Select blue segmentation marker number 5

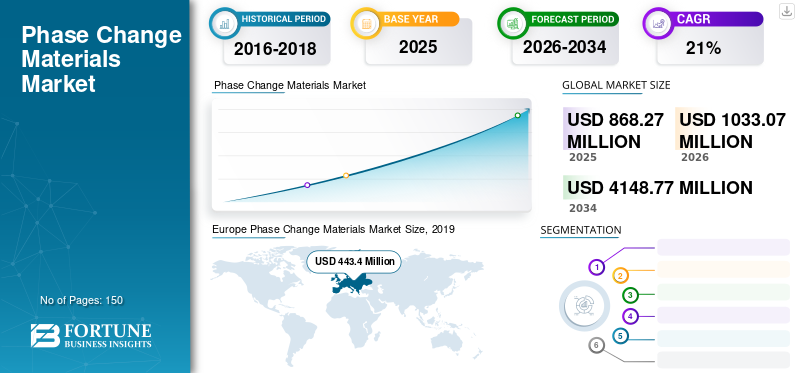(x=620, y=336)
